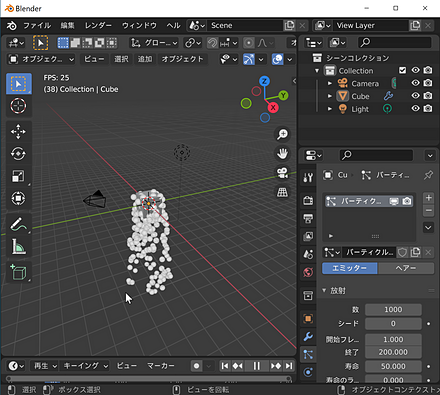Disable Light in renders camera icon

[428, 109]
